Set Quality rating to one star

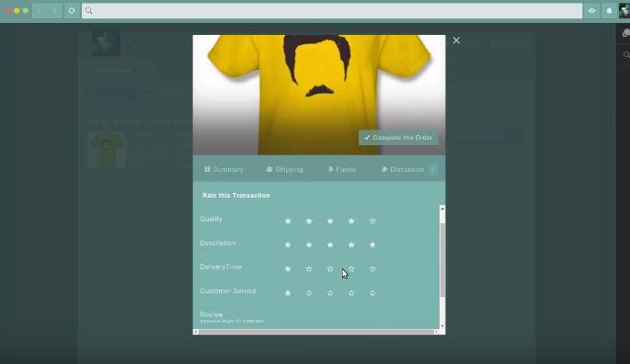pos(288,221)
